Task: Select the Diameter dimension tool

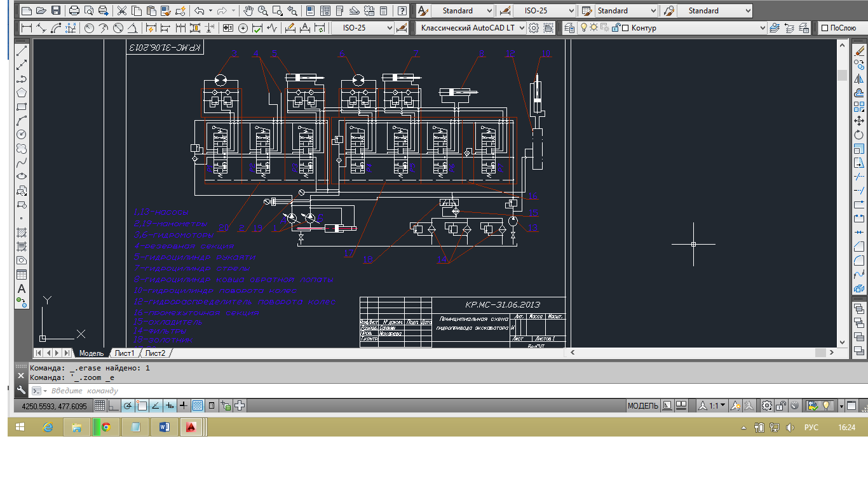Action: [118, 28]
